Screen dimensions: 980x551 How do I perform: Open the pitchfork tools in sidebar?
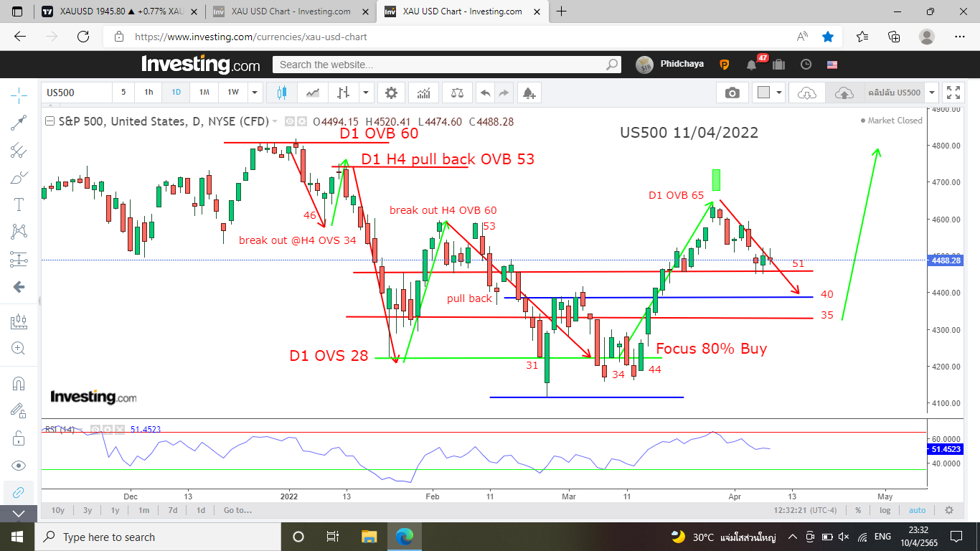(19, 150)
